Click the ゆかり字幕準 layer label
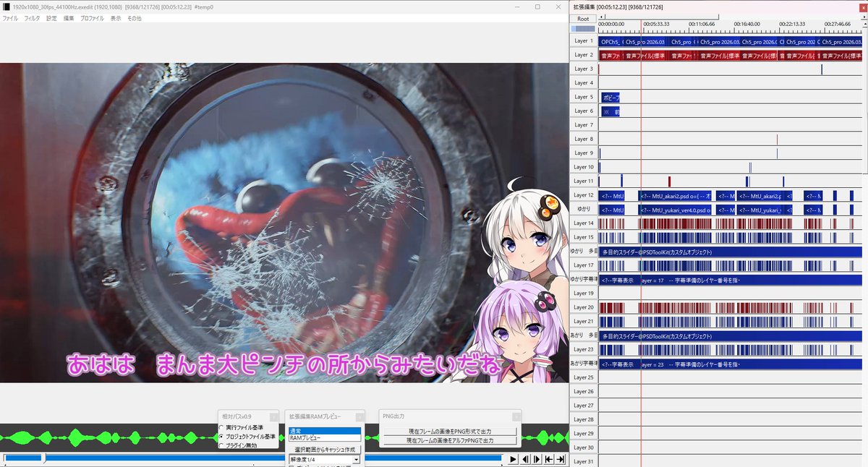 (x=583, y=279)
